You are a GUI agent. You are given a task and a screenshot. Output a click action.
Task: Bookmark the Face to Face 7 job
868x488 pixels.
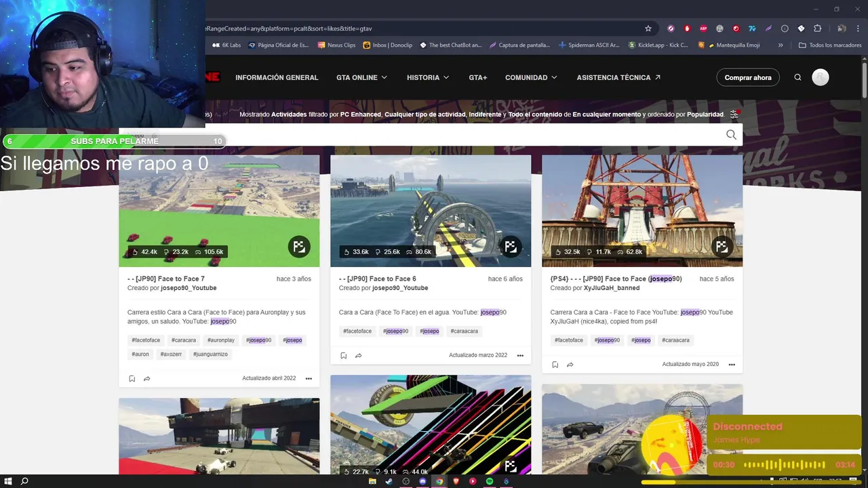132,379
